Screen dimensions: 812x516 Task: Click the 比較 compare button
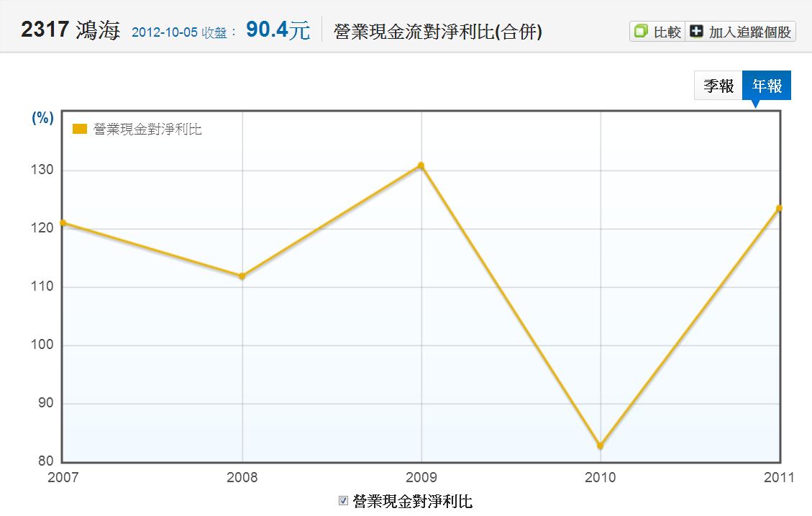657,32
